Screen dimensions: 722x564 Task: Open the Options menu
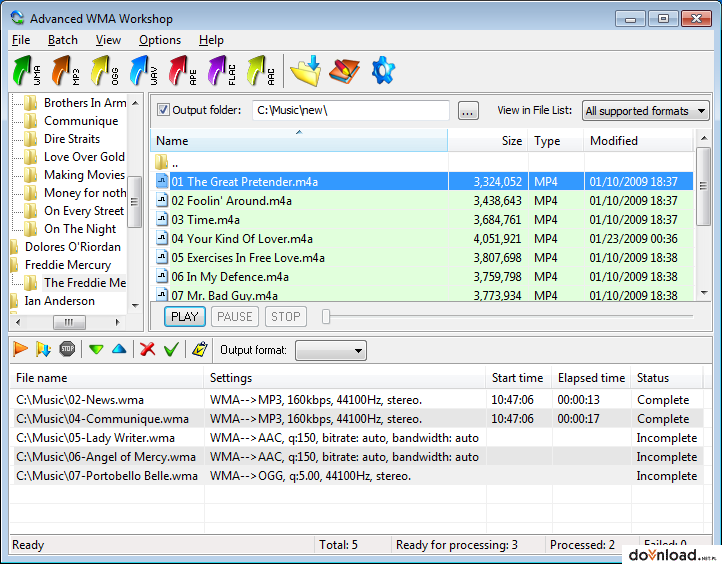pyautogui.click(x=160, y=40)
